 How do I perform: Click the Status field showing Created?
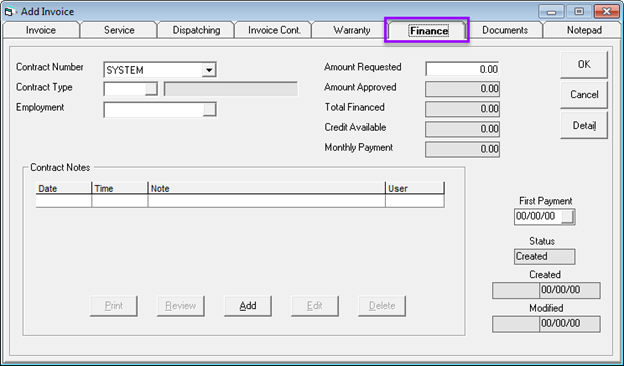coord(544,257)
